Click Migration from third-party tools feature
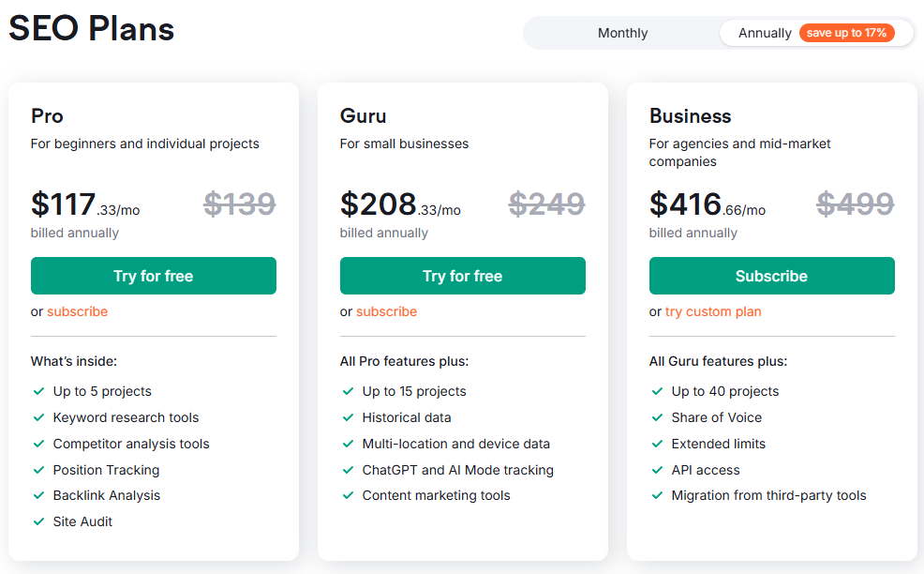This screenshot has height=574, width=924. (x=768, y=495)
